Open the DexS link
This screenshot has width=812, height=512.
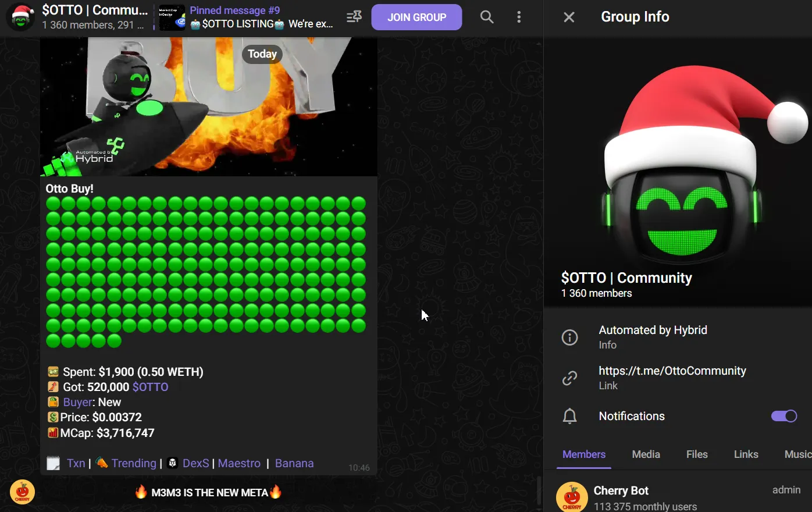tap(195, 463)
